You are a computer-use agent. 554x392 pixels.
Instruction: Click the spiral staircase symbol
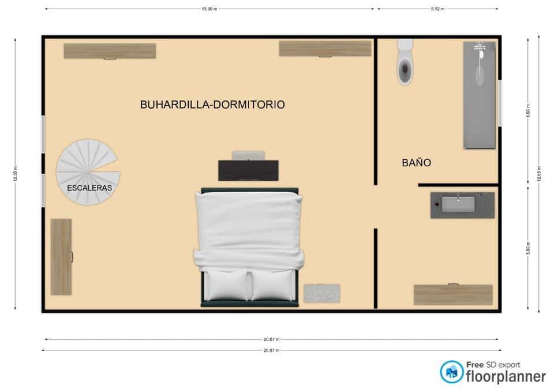click(87, 172)
